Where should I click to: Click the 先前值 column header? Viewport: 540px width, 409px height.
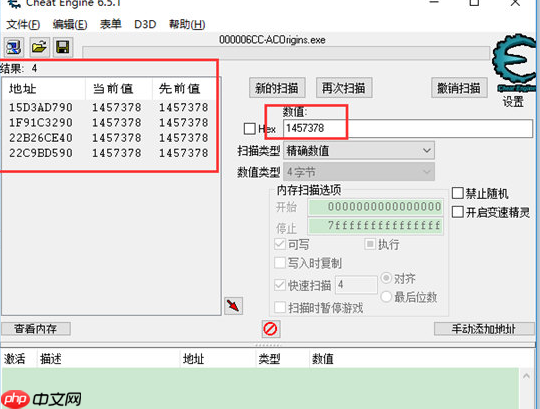186,89
